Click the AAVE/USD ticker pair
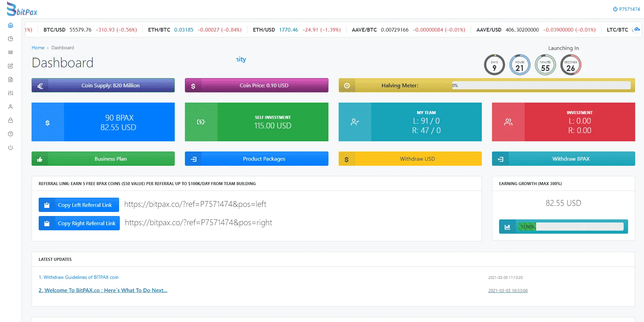 point(489,30)
